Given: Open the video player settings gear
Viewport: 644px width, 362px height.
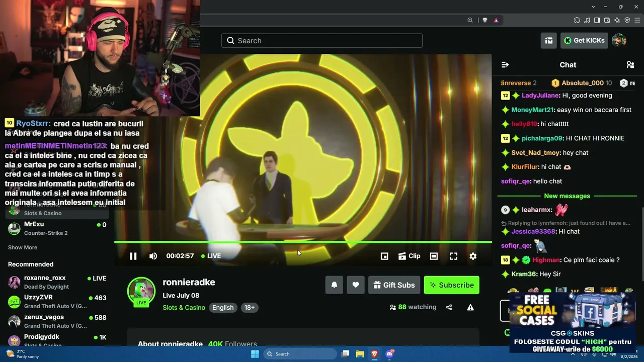Looking at the screenshot, I should pyautogui.click(x=473, y=256).
